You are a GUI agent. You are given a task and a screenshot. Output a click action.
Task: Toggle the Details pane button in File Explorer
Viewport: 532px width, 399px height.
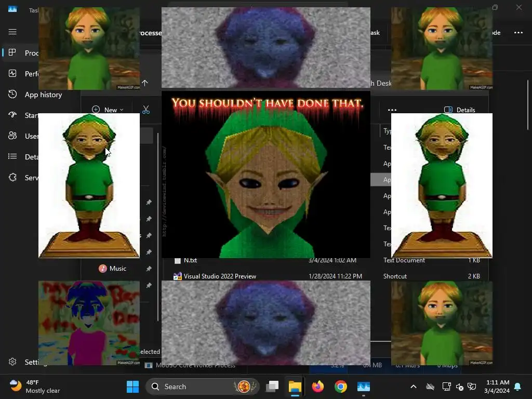(460, 110)
